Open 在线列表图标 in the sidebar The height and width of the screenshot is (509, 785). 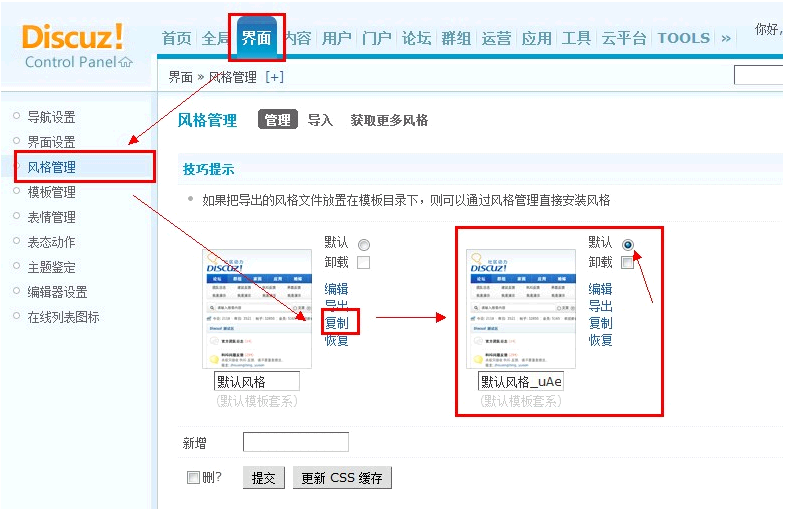63,317
